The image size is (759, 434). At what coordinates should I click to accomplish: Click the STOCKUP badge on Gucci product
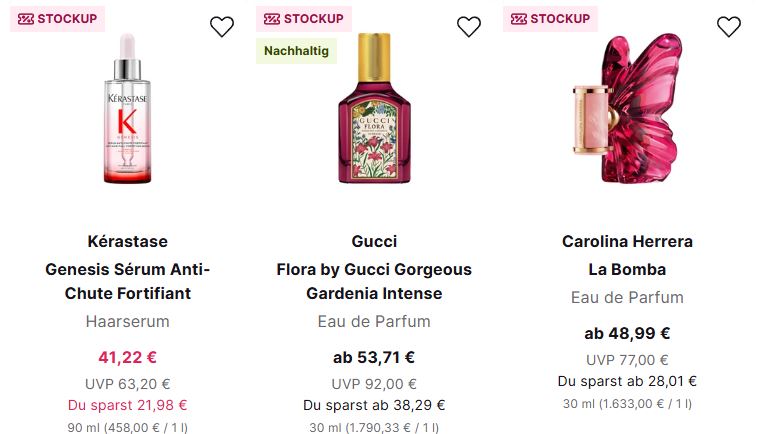[304, 19]
